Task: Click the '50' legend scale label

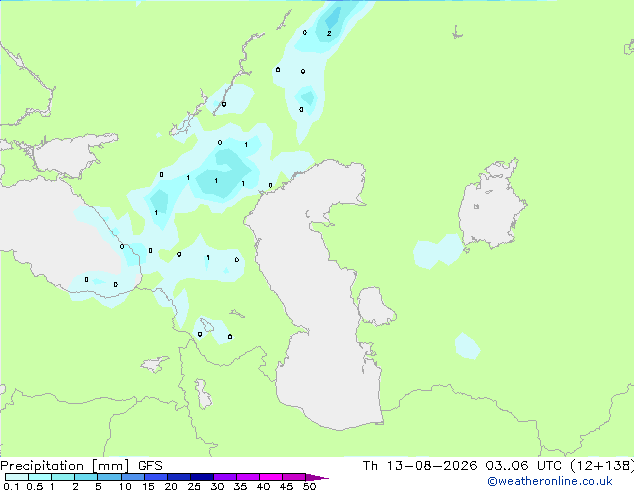Action: click(309, 486)
